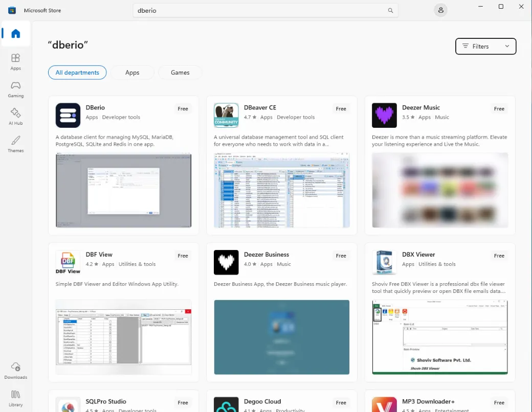
Task: Click the Shoviv Free DBX Viewer description
Action: [438, 288]
